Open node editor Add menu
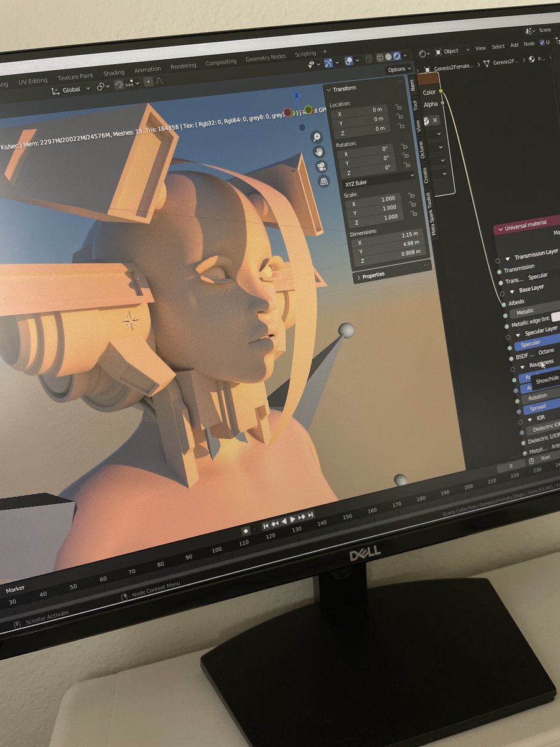Screen dimensions: 560x747 (x=515, y=45)
